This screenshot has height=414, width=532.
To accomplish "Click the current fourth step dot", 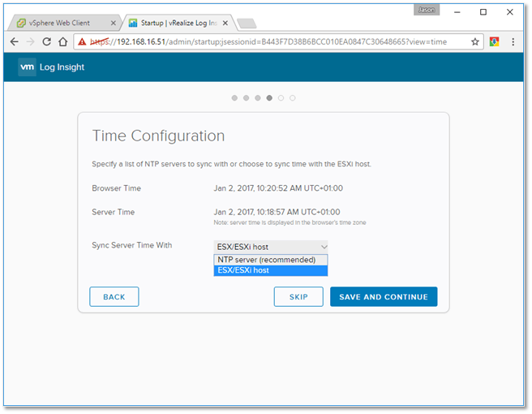I will point(269,97).
